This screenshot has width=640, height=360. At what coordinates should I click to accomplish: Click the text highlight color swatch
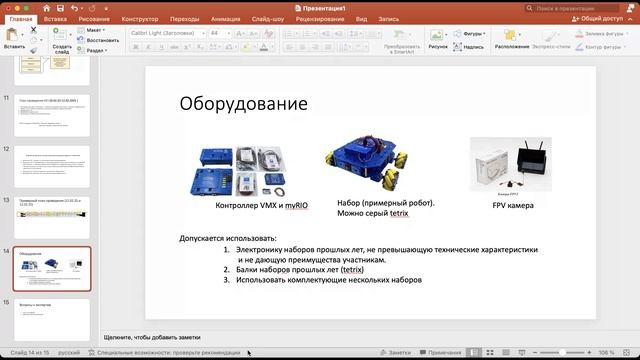[246, 47]
